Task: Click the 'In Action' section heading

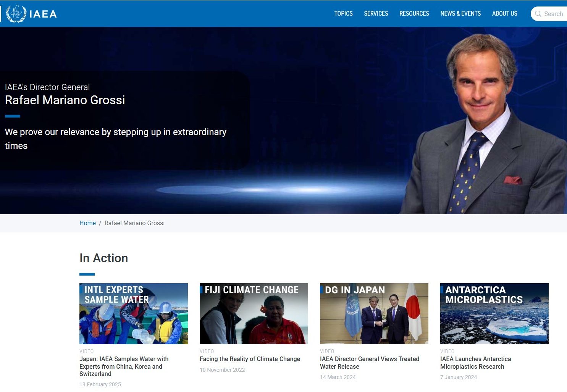Action: coord(103,258)
